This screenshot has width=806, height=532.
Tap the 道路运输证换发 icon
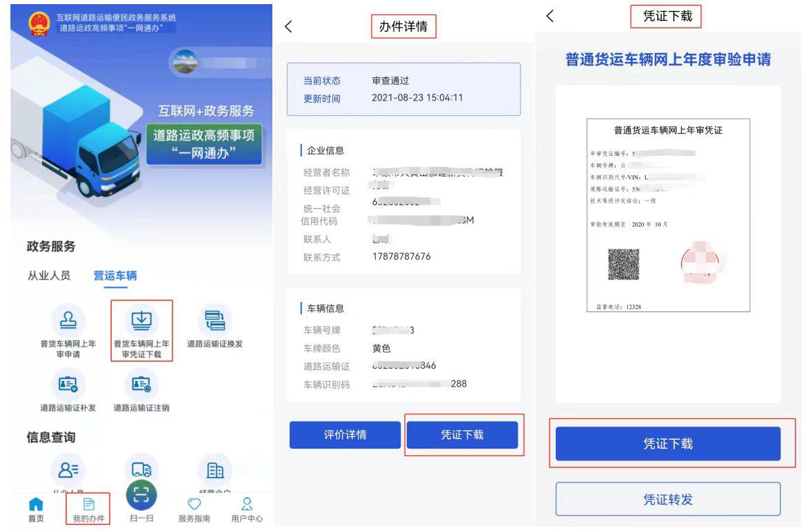click(x=214, y=321)
